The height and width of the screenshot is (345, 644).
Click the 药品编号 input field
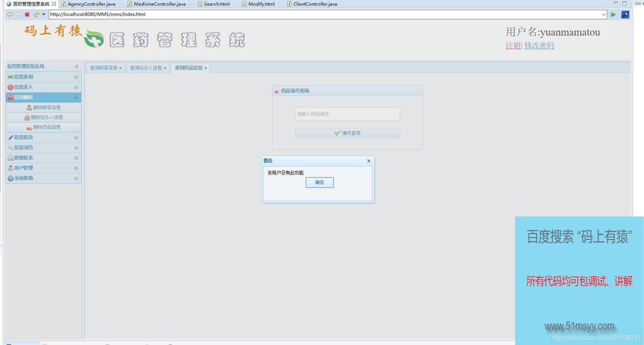348,114
